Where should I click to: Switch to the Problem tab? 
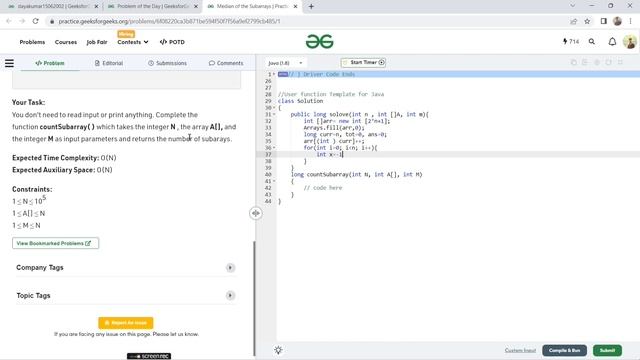50,63
